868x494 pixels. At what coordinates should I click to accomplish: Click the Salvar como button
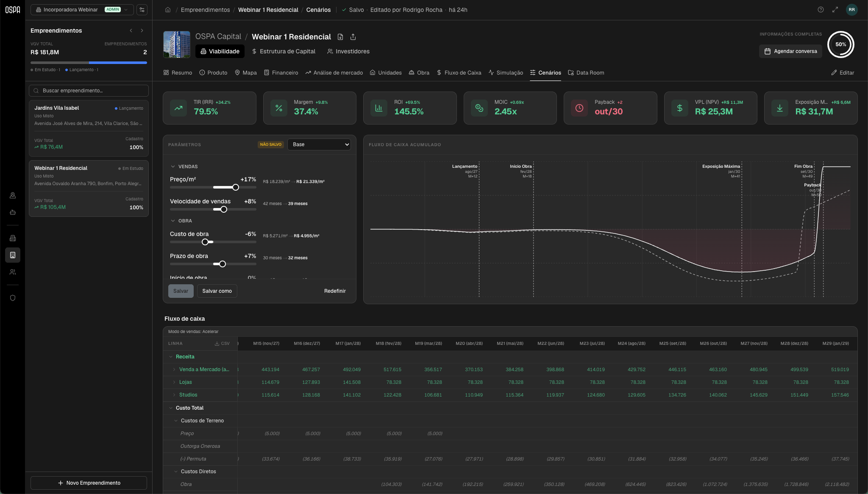tap(217, 291)
